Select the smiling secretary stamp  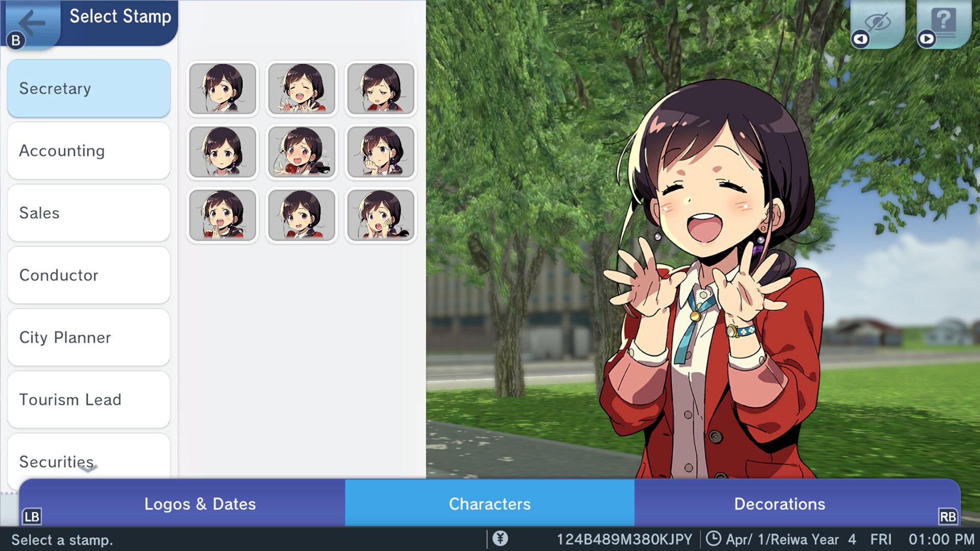coord(222,88)
